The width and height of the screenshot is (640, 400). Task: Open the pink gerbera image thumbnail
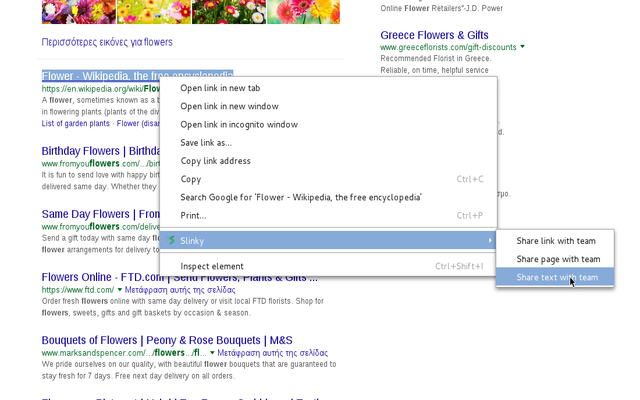(303, 12)
